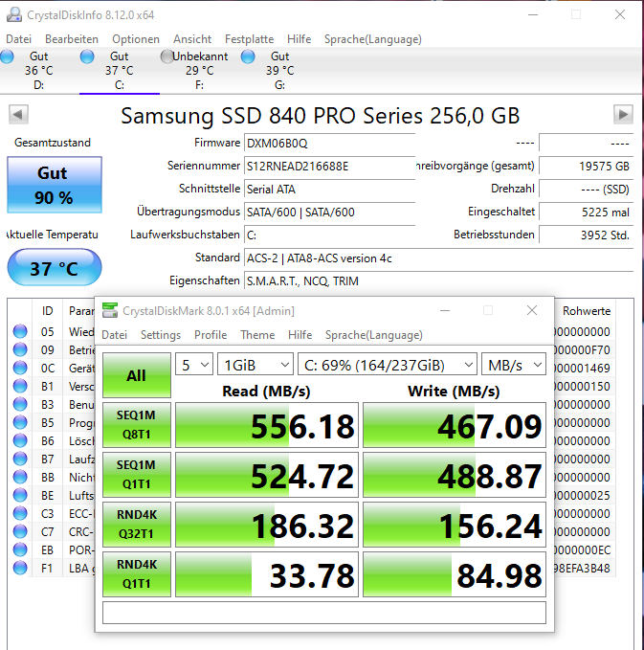Image resolution: width=644 pixels, height=650 pixels.
Task: Click the total writes value 19575 GB
Action: (586, 167)
